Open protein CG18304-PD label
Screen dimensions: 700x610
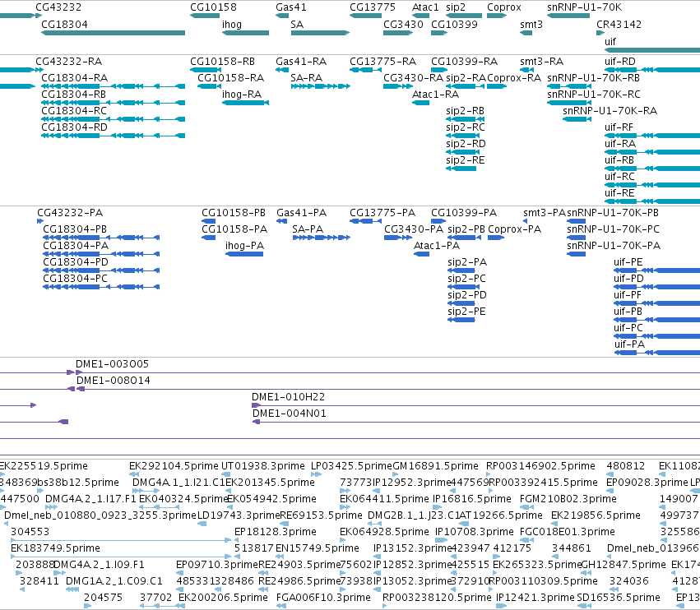[76, 262]
